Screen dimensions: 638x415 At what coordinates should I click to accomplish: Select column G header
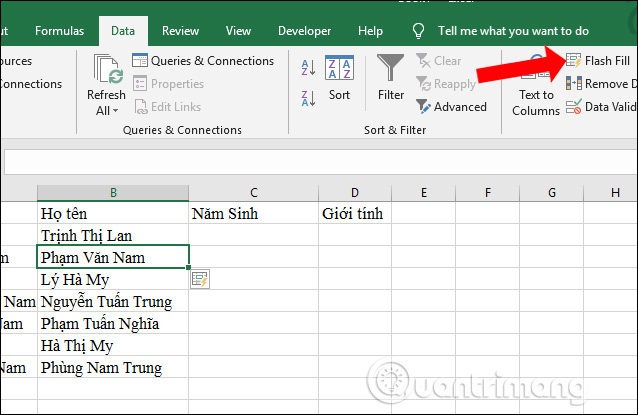pos(551,193)
